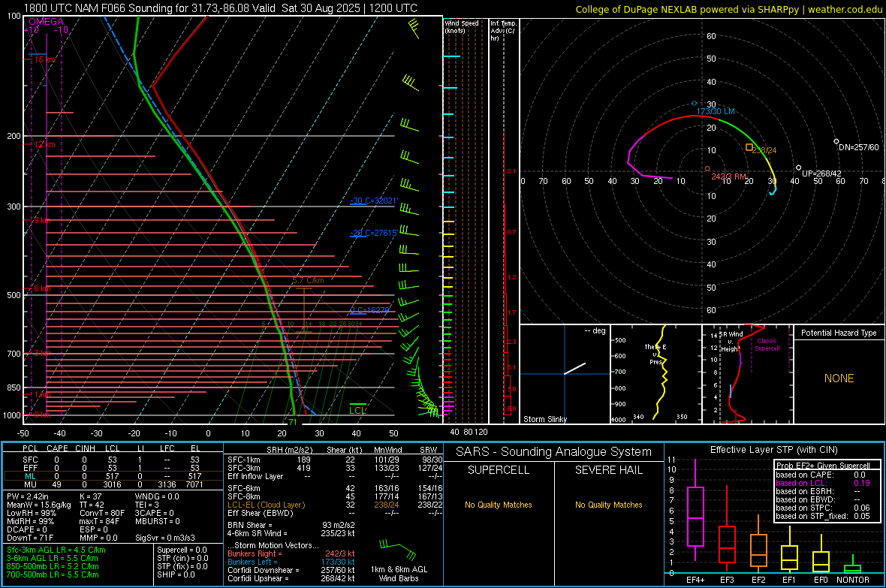Image resolution: width=886 pixels, height=588 pixels.
Task: Click the SARS - Sounding Analogue System title
Action: click(554, 452)
